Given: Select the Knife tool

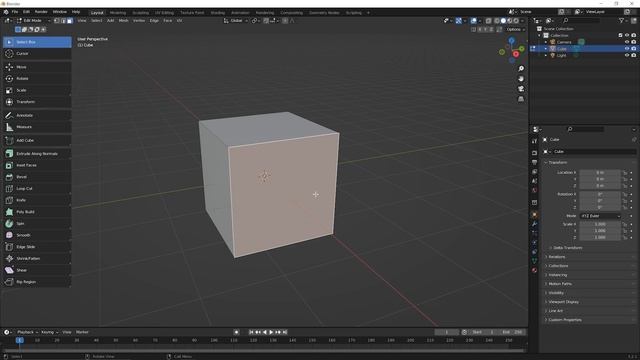Looking at the screenshot, I should click(x=37, y=200).
